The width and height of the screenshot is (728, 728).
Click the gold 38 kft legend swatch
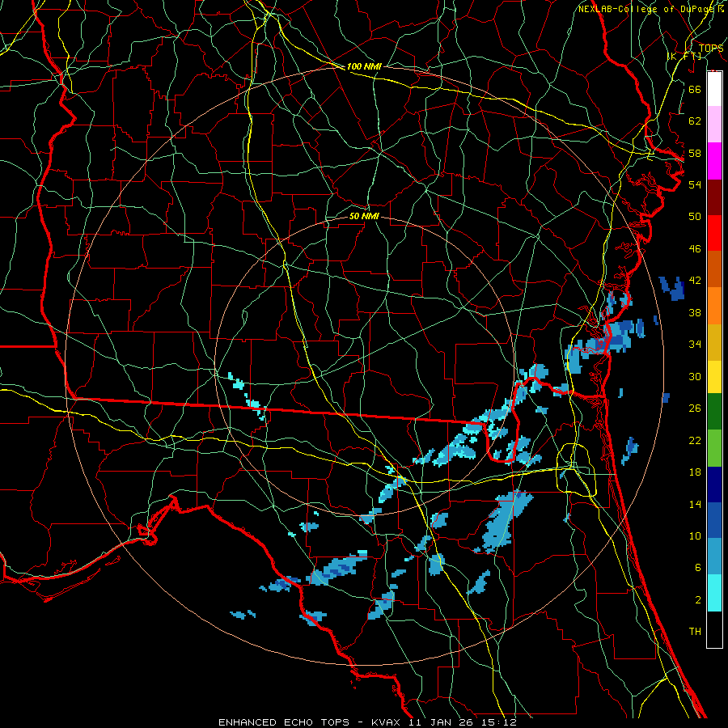[x=714, y=342]
